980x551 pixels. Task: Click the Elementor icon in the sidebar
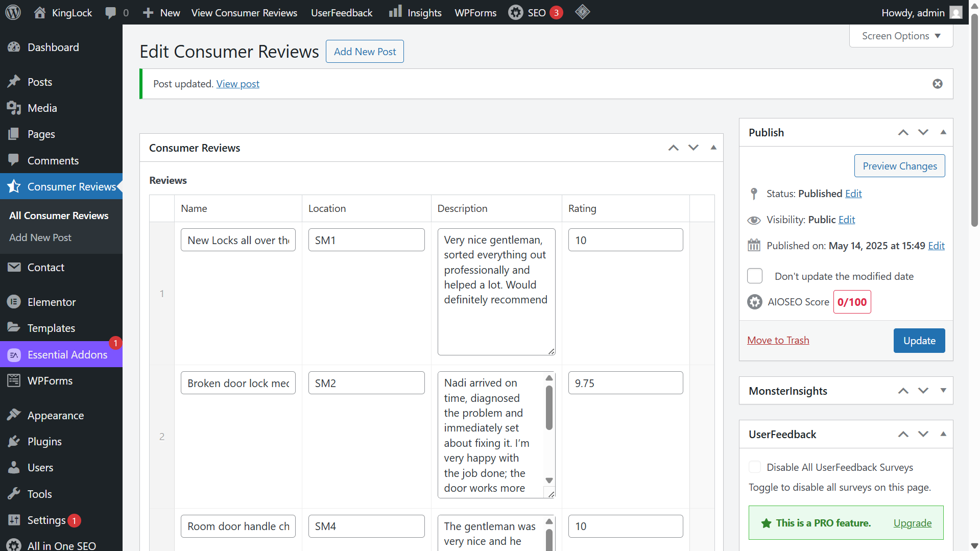14,302
